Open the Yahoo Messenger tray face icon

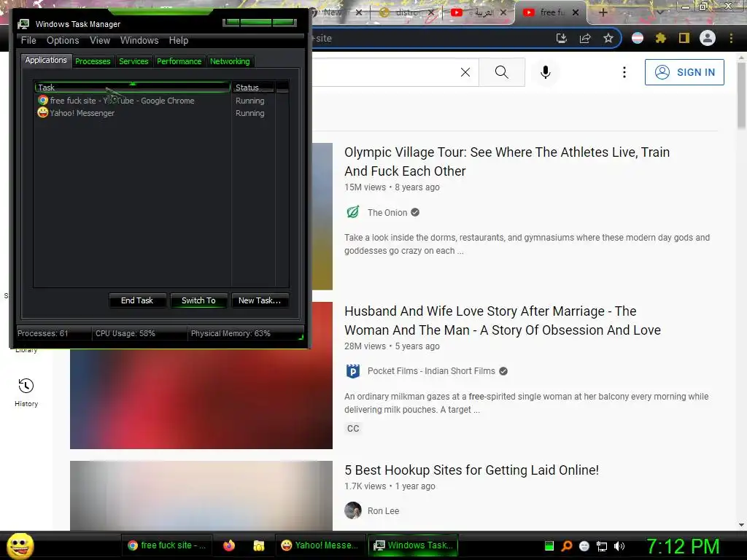tap(584, 546)
